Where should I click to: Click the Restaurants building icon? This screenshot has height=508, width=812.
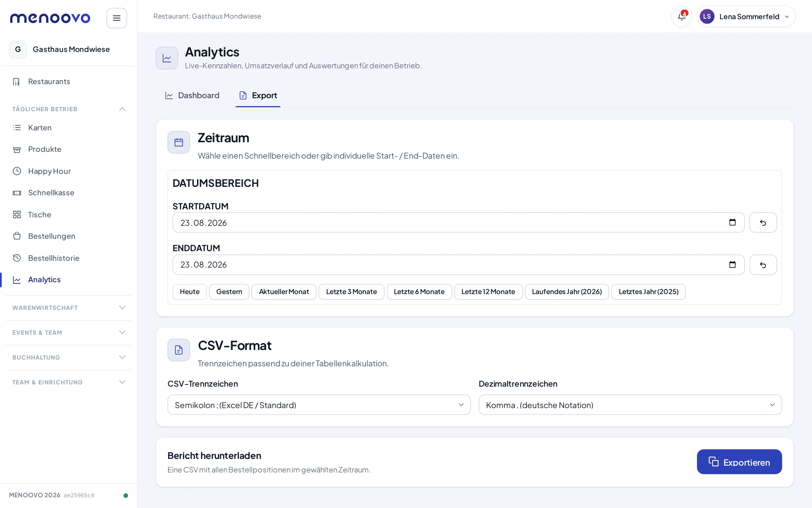(x=16, y=82)
